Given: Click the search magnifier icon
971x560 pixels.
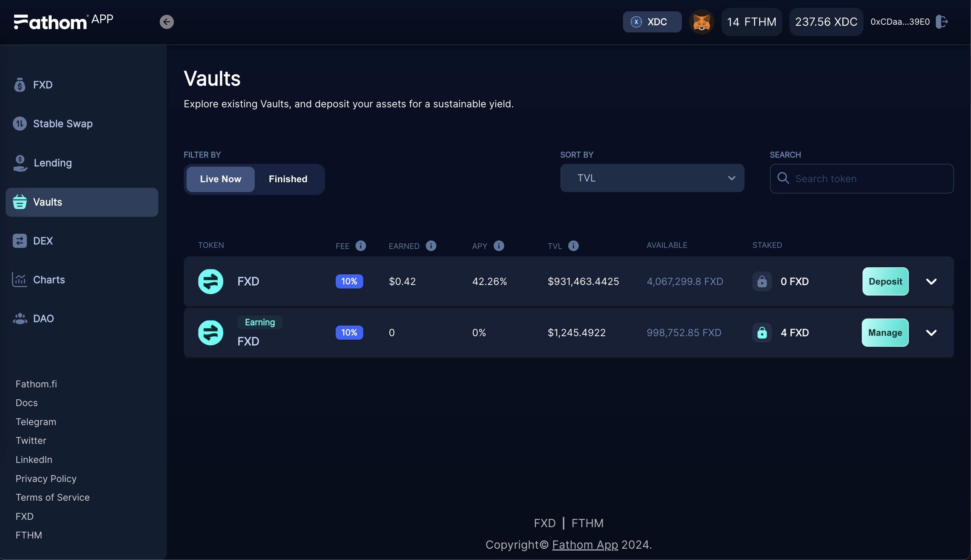Looking at the screenshot, I should click(783, 178).
